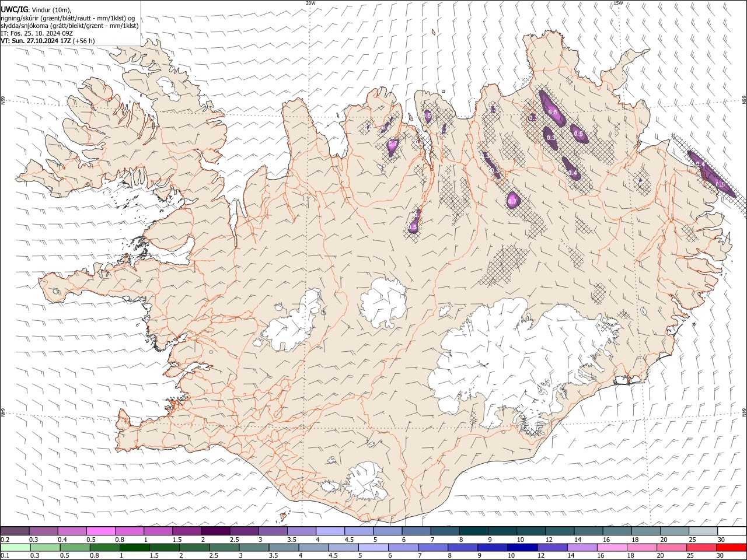Image resolution: width=747 pixels, height=560 pixels.
Task: Click the '0.2' label at top-row legend start
Action: (5, 539)
